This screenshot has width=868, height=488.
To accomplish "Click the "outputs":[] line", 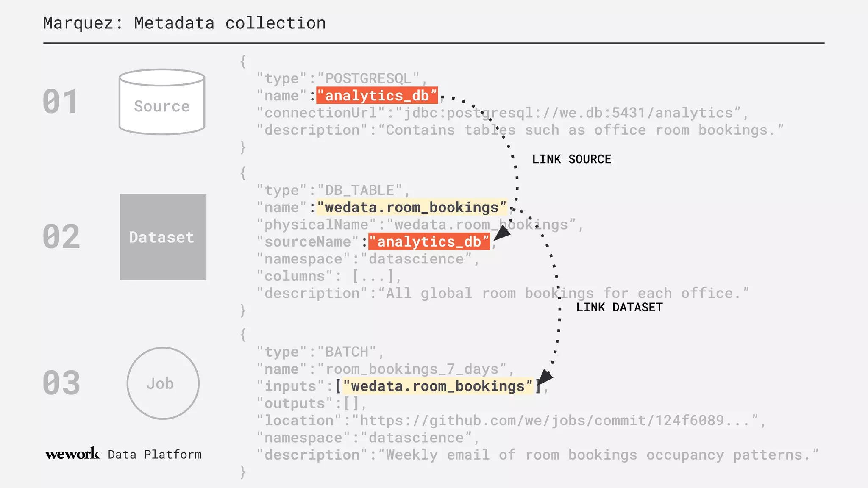I will pos(312,403).
